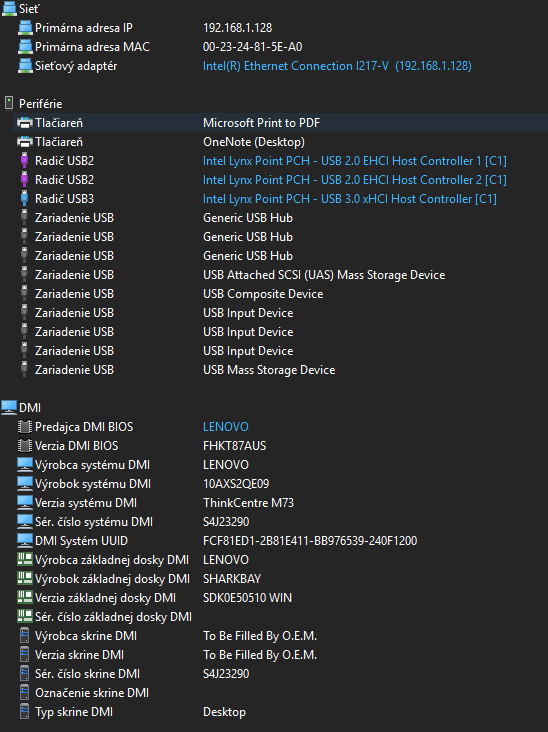Open the LENOVO BIOS vendor link
548x732 pixels.
coord(226,427)
